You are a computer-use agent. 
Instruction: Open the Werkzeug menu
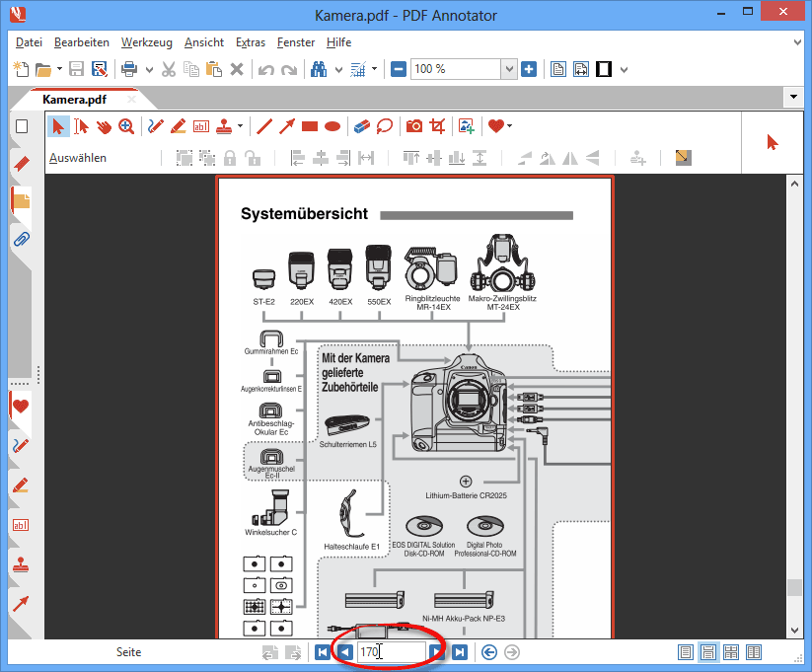pyautogui.click(x=147, y=42)
